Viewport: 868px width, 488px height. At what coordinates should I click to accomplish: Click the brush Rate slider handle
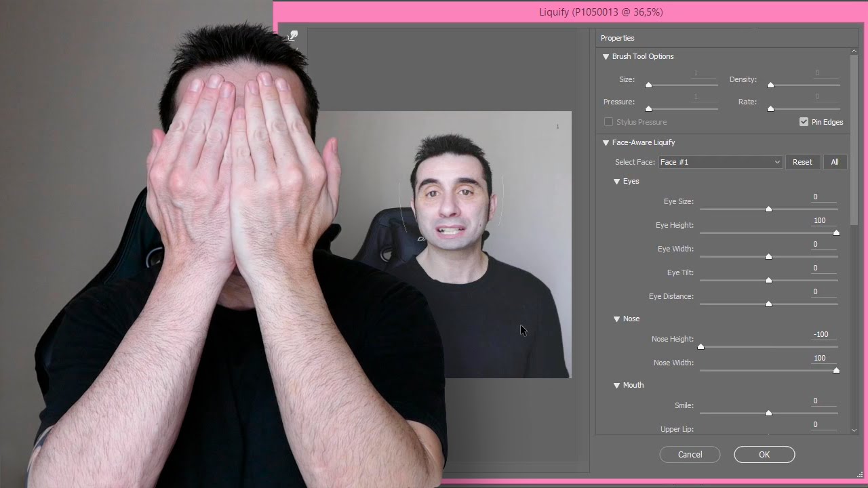point(770,108)
